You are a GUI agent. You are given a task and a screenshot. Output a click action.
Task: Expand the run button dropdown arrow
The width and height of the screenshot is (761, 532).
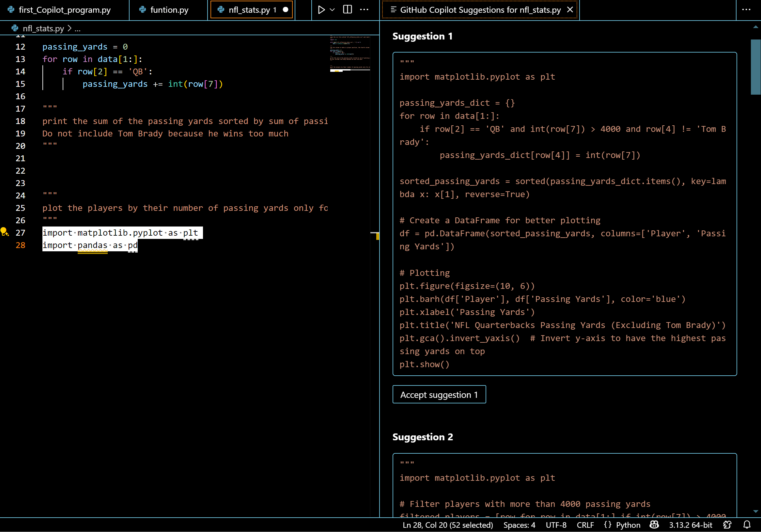pyautogui.click(x=332, y=9)
